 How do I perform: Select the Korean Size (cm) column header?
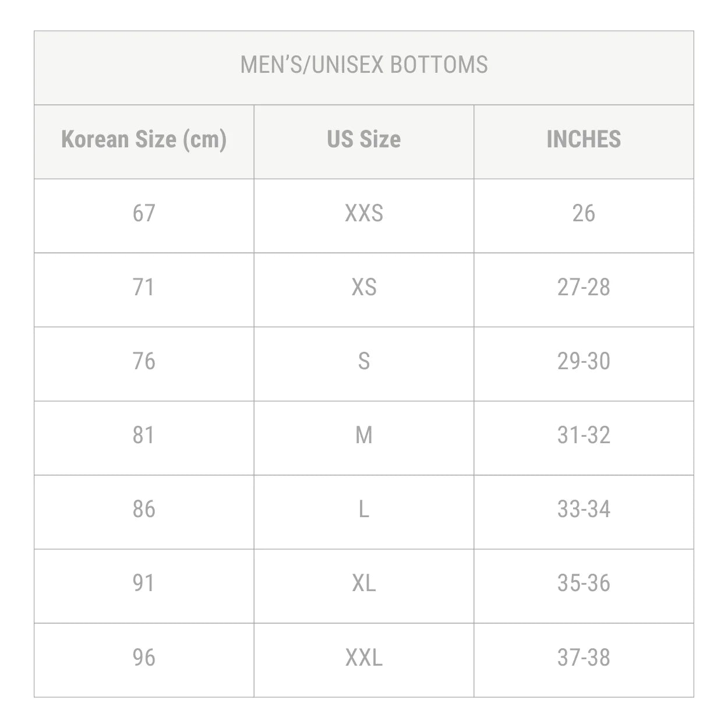pos(144,140)
